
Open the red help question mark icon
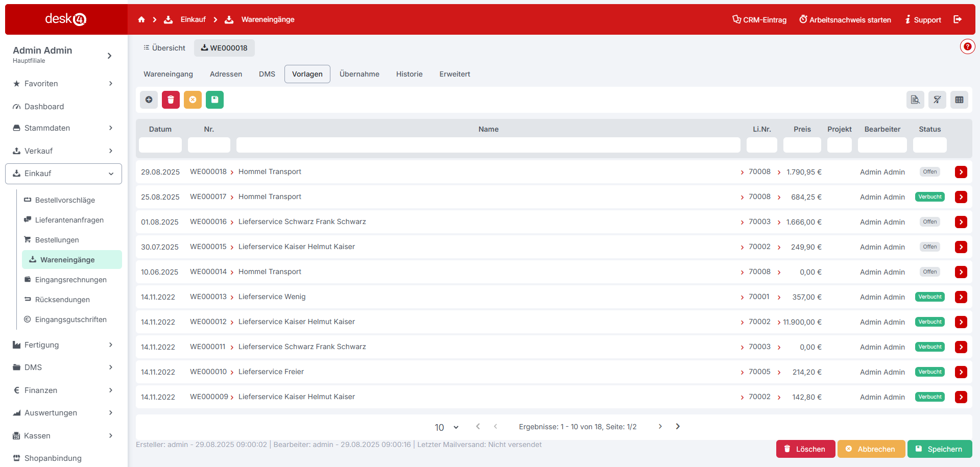[x=967, y=46]
